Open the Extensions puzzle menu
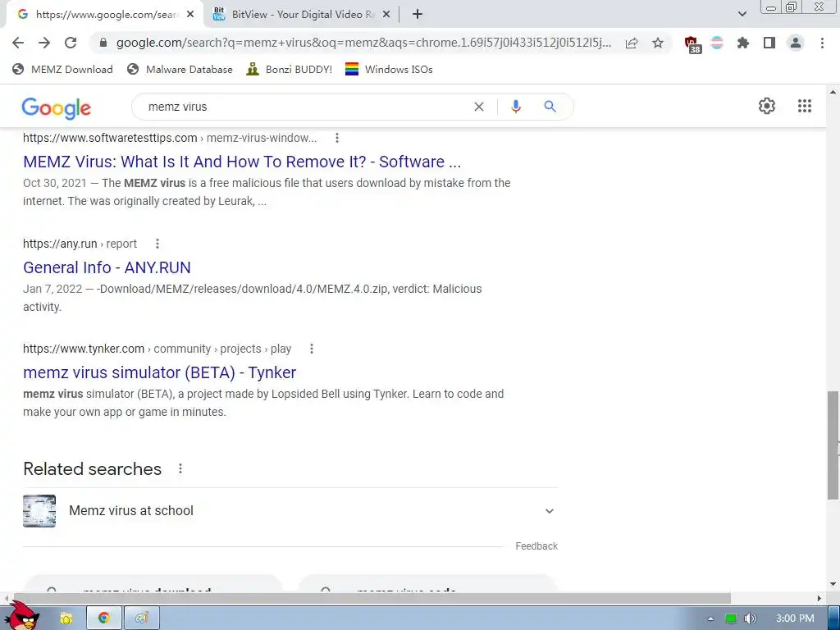This screenshot has width=840, height=630. click(743, 43)
